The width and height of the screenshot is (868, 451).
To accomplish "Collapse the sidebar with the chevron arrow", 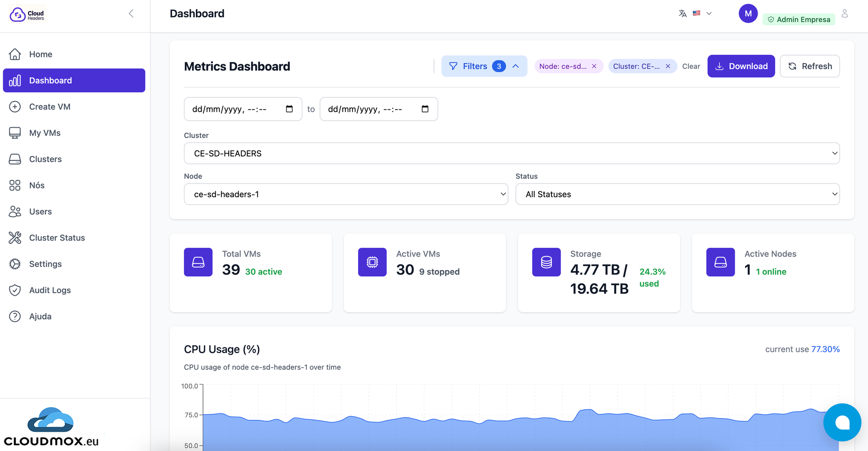I will click(131, 14).
